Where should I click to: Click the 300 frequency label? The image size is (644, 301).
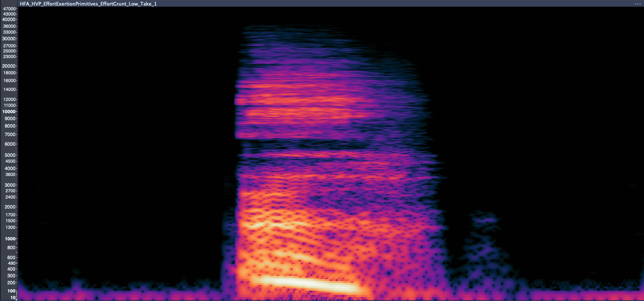click(x=11, y=276)
